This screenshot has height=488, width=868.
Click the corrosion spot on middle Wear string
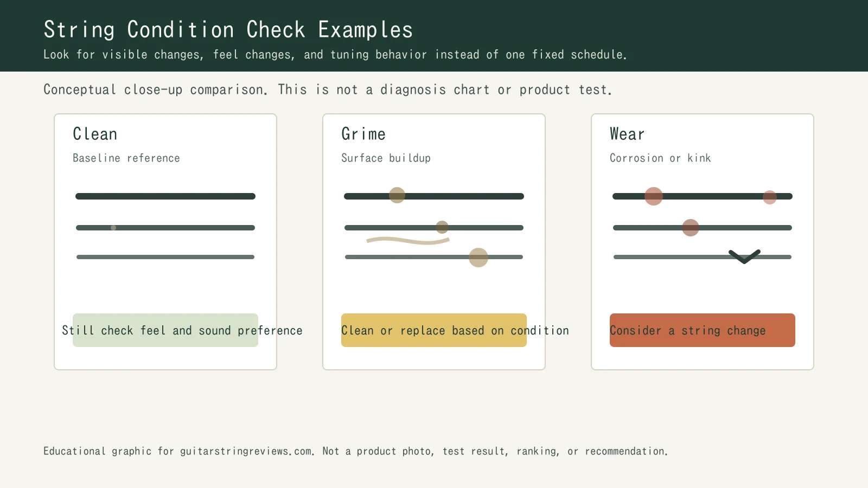[690, 228]
